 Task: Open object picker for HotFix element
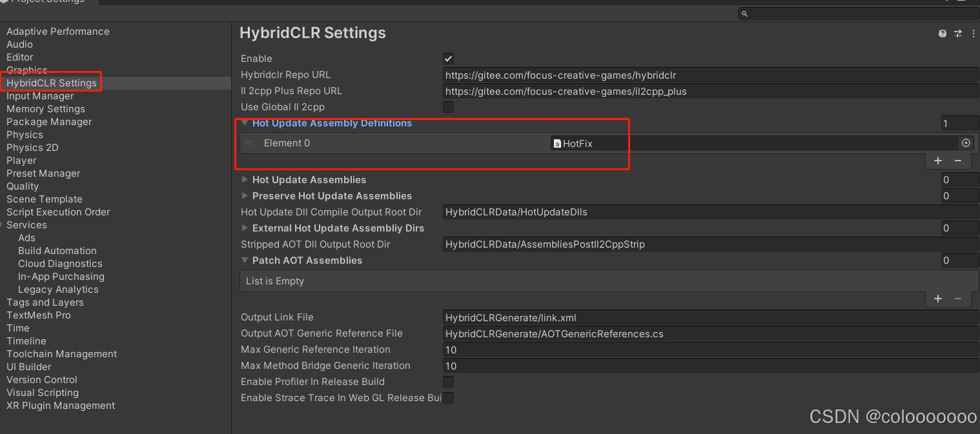[x=966, y=143]
